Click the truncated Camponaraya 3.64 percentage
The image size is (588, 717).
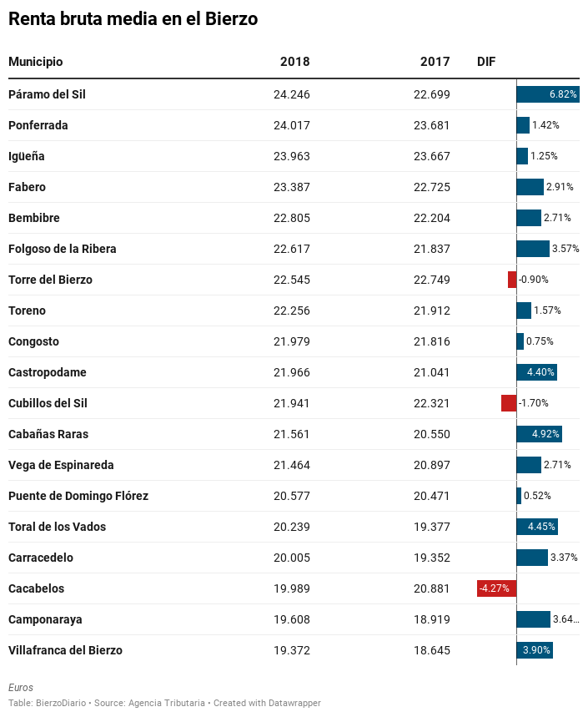565,619
